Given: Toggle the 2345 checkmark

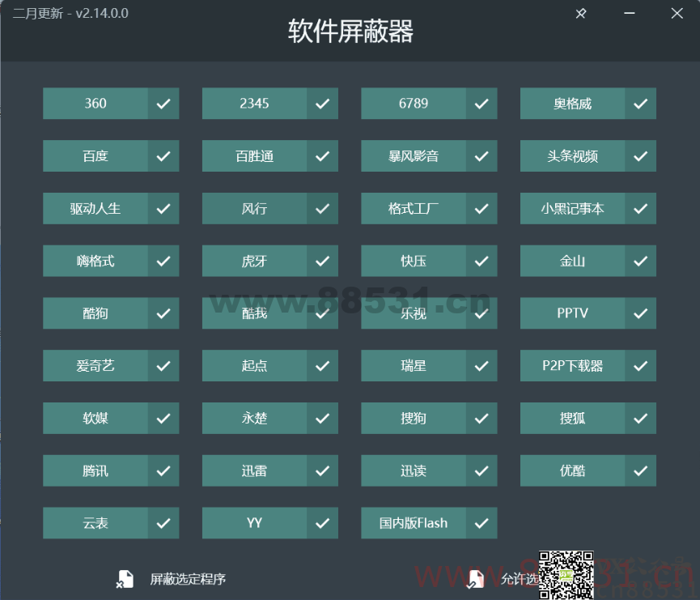Looking at the screenshot, I should point(322,104).
